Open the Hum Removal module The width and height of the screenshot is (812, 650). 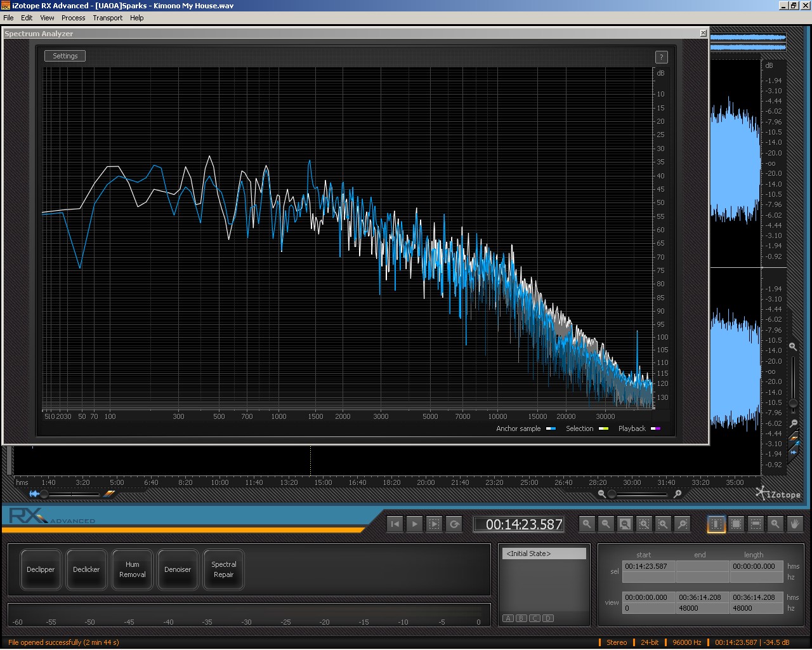(132, 569)
